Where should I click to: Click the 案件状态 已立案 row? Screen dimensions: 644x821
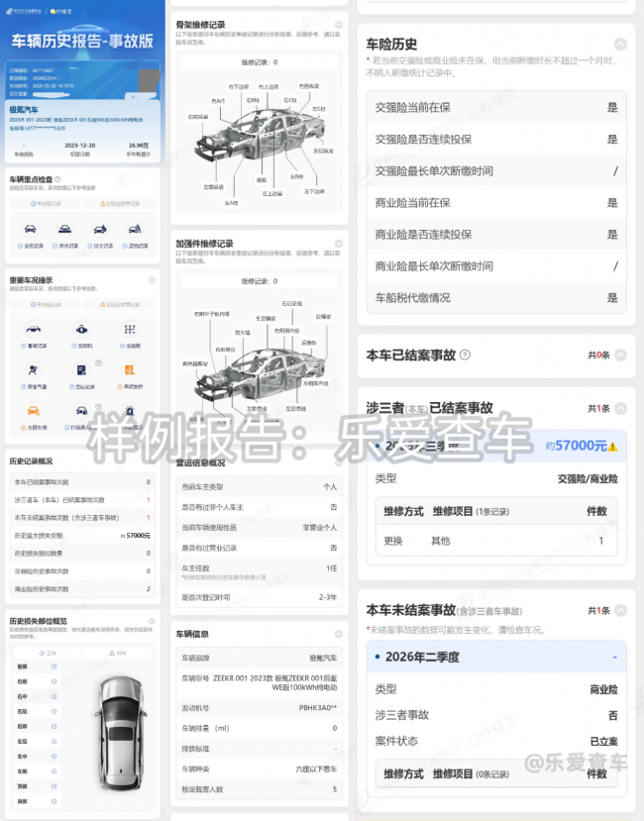coord(496,741)
